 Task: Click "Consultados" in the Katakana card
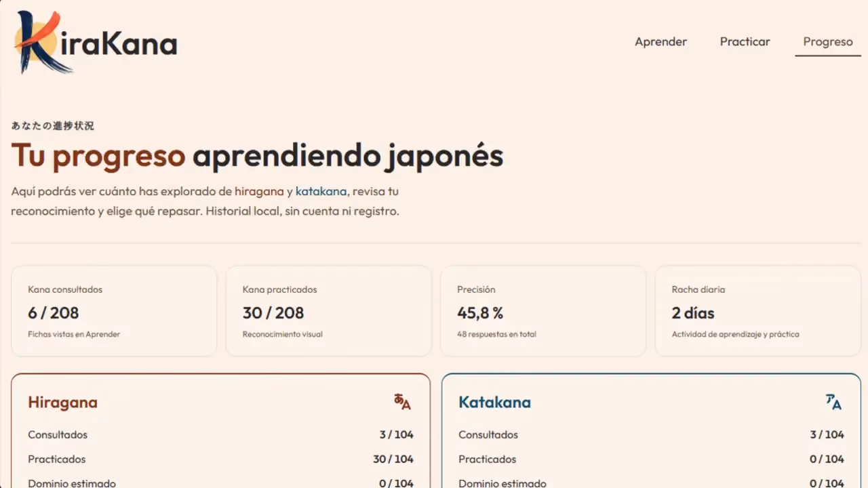pos(488,434)
